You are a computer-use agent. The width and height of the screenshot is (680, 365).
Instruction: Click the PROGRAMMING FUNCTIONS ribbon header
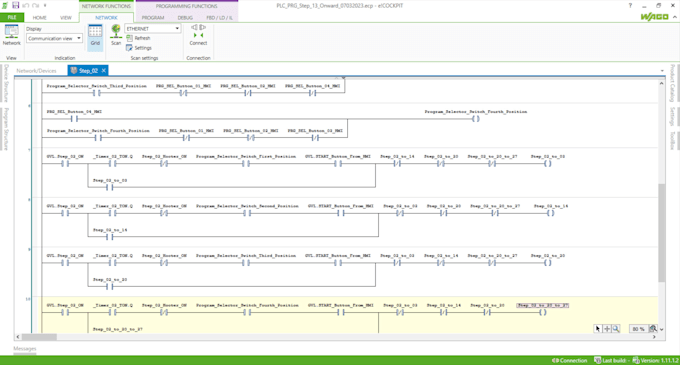pyautogui.click(x=187, y=6)
